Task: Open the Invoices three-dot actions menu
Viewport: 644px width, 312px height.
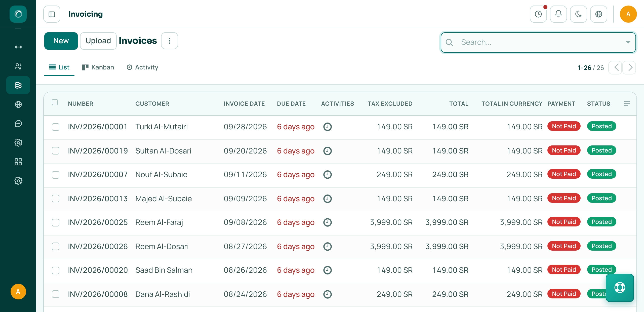Action: click(170, 41)
